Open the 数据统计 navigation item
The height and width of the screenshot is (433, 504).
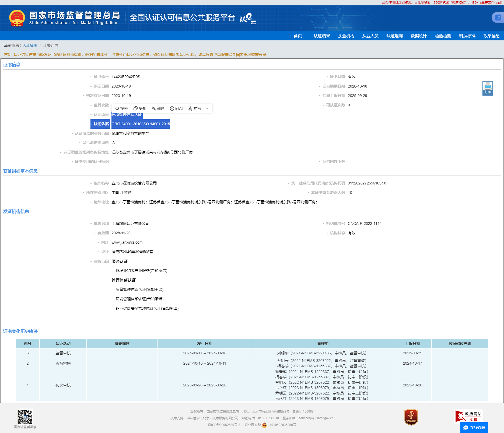pyautogui.click(x=419, y=36)
